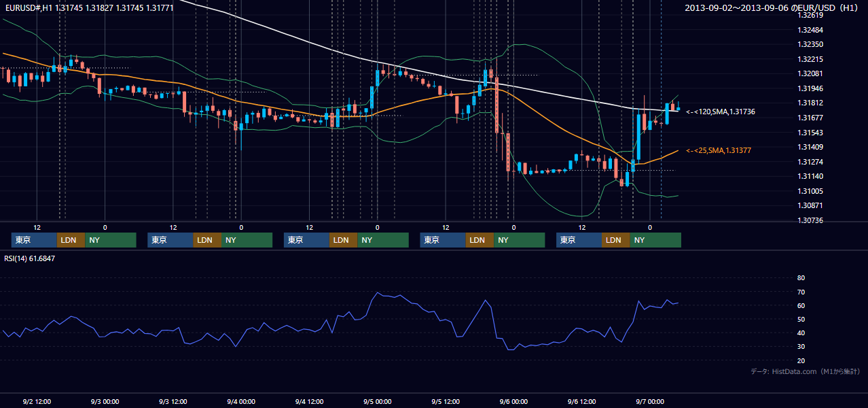
Task: Select the 9/4 00:00 time axis label
Action: [241, 401]
